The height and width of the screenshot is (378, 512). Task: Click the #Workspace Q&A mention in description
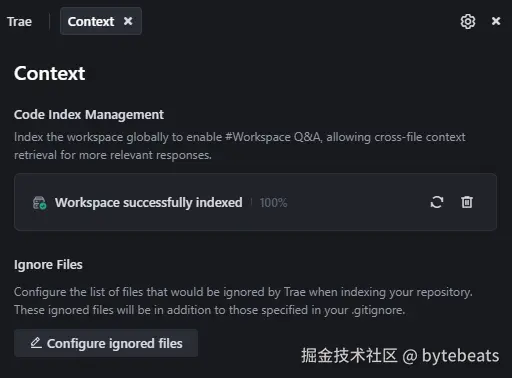273,137
